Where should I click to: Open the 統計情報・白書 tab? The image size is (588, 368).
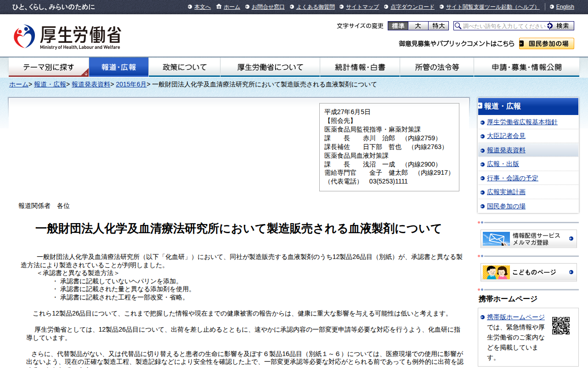click(x=360, y=67)
